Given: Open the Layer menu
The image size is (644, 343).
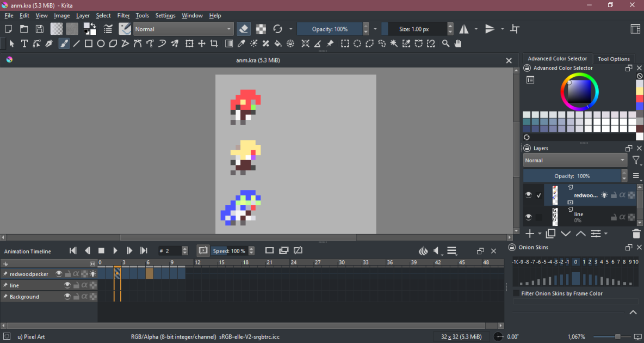Looking at the screenshot, I should [83, 16].
